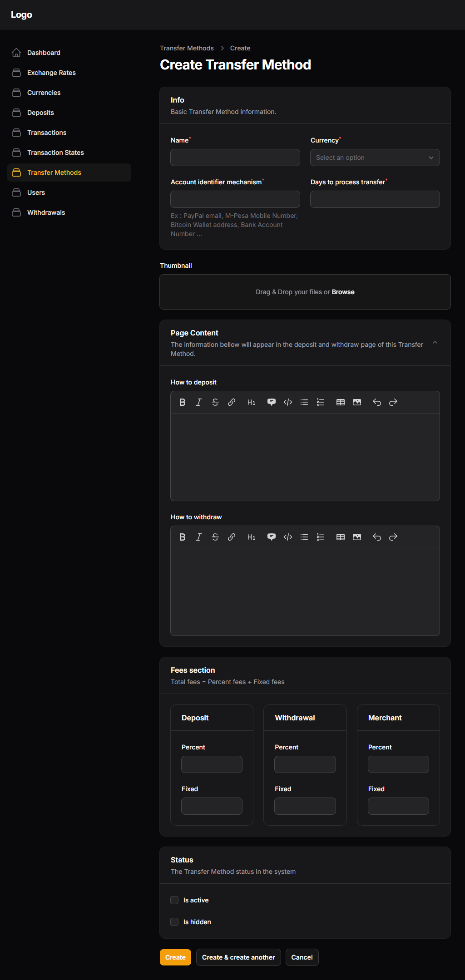The height and width of the screenshot is (980, 465).
Task: Click Create & create another button
Action: tap(238, 957)
